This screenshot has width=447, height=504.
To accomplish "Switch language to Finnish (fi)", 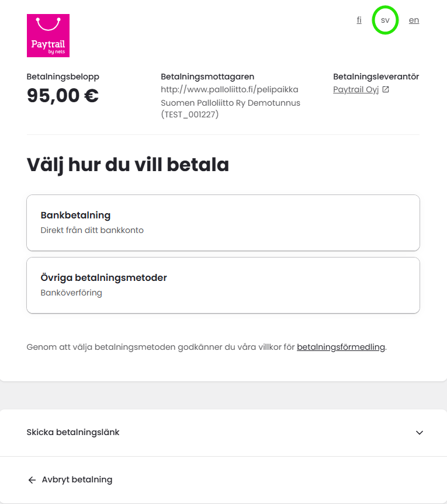I will tap(359, 20).
